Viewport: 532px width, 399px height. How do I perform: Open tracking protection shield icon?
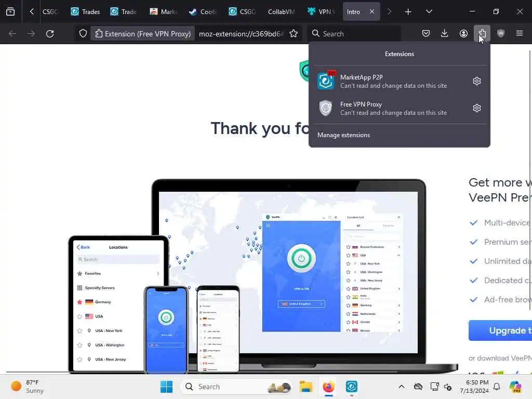[83, 34]
